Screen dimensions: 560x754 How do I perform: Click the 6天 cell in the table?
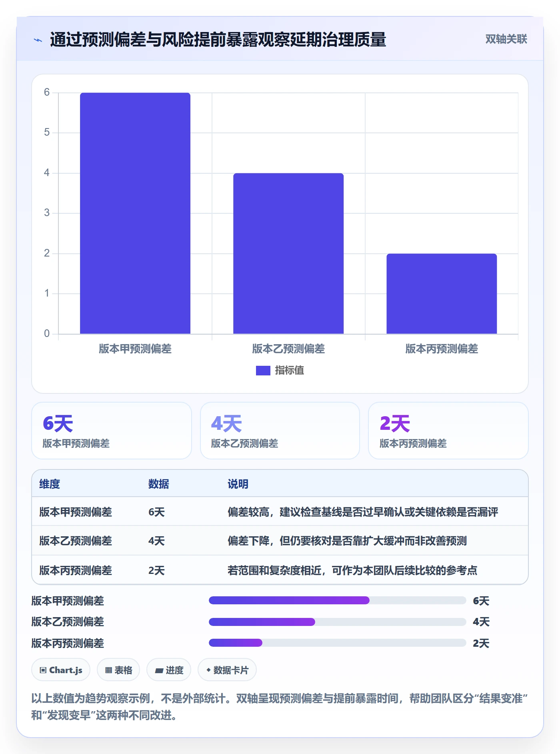pyautogui.click(x=156, y=512)
